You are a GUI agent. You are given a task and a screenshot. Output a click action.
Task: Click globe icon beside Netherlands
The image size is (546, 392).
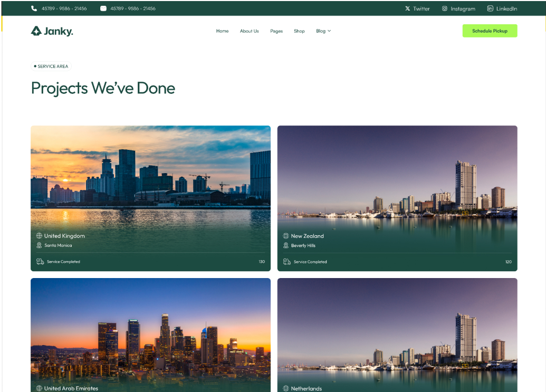pos(286,388)
